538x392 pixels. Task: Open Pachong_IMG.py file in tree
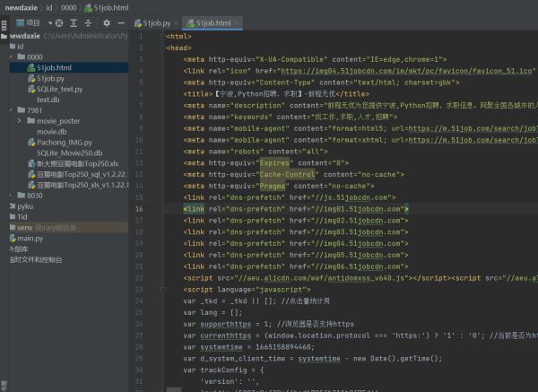click(66, 142)
